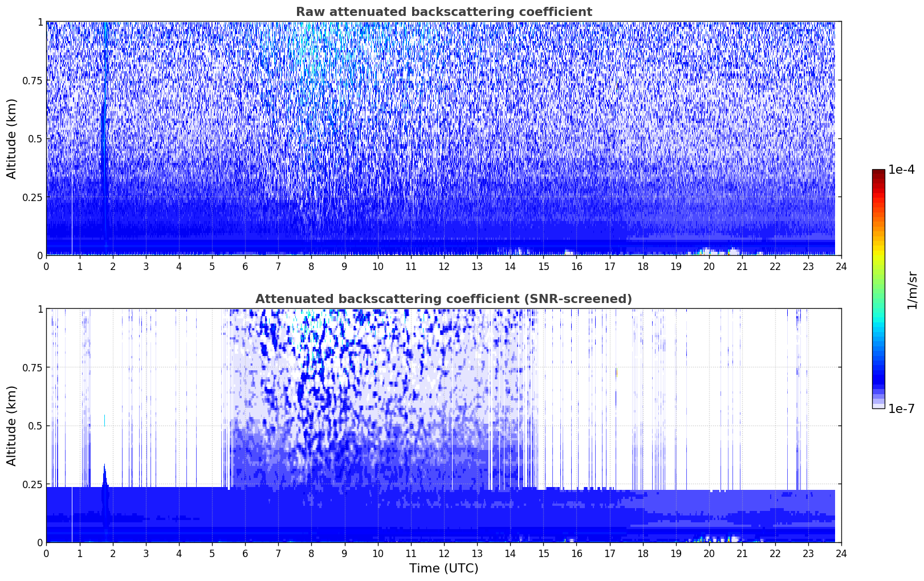The width and height of the screenshot is (924, 581).
Task: Click the '2' time tick under the bottom plot
Action: tap(113, 553)
